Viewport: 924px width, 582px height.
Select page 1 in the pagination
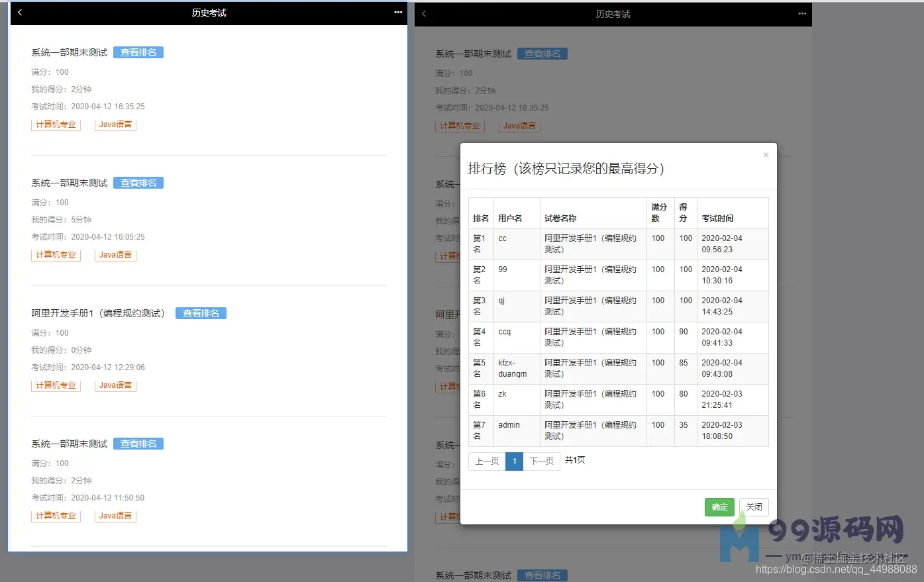click(514, 461)
